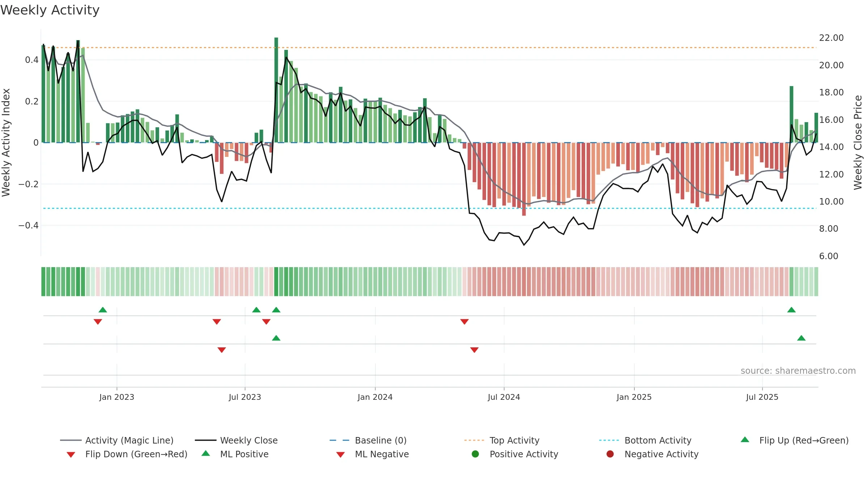This screenshot has width=868, height=488.
Task: Click the gray Magic Line sample in legend
Action: pos(71,440)
